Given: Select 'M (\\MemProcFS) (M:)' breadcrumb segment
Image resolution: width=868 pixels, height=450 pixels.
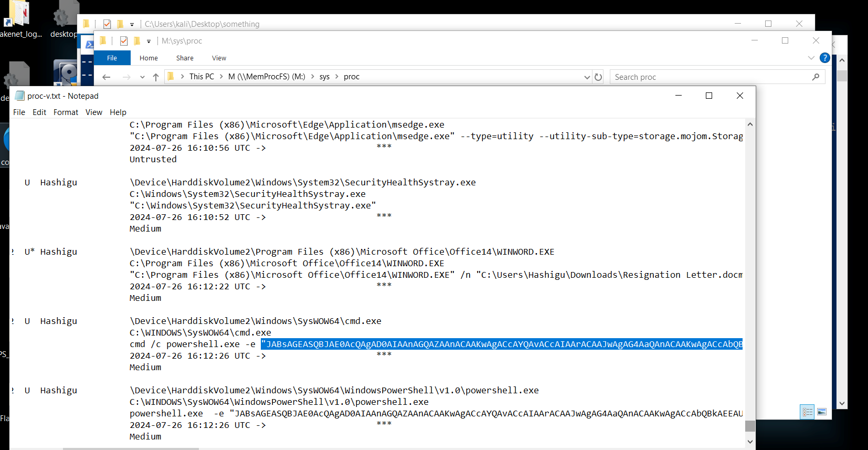Looking at the screenshot, I should point(267,77).
